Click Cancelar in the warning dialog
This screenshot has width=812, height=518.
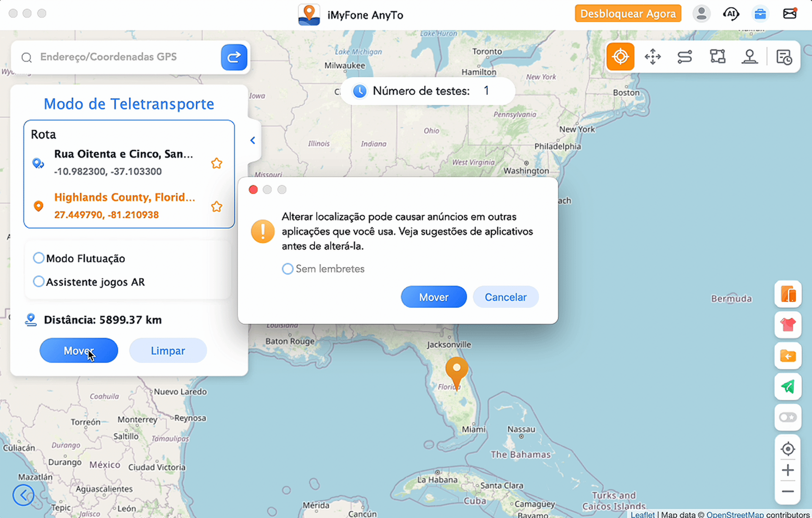pos(505,297)
